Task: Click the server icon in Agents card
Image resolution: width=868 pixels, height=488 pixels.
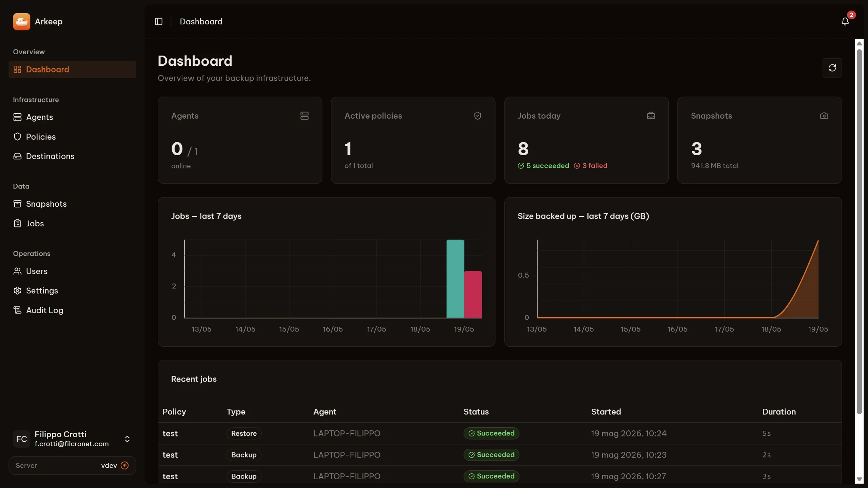Action: coord(304,116)
